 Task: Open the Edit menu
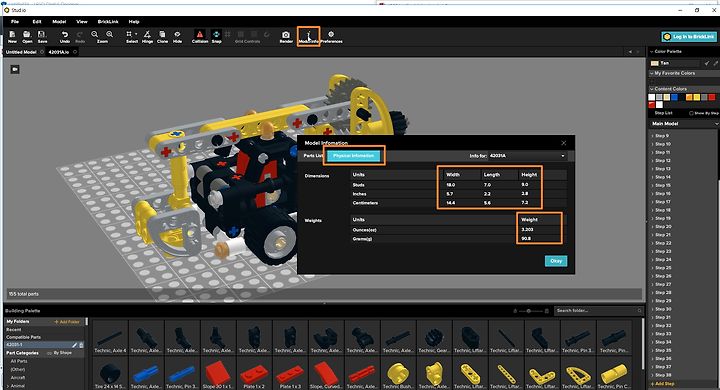pyautogui.click(x=37, y=22)
